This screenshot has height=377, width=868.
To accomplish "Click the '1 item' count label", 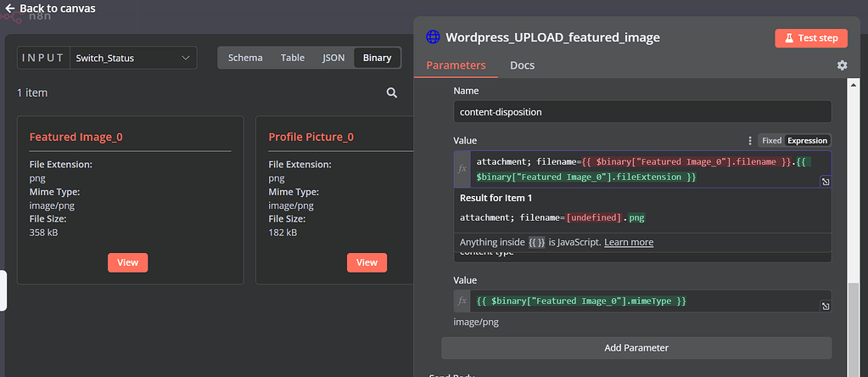I will (32, 93).
